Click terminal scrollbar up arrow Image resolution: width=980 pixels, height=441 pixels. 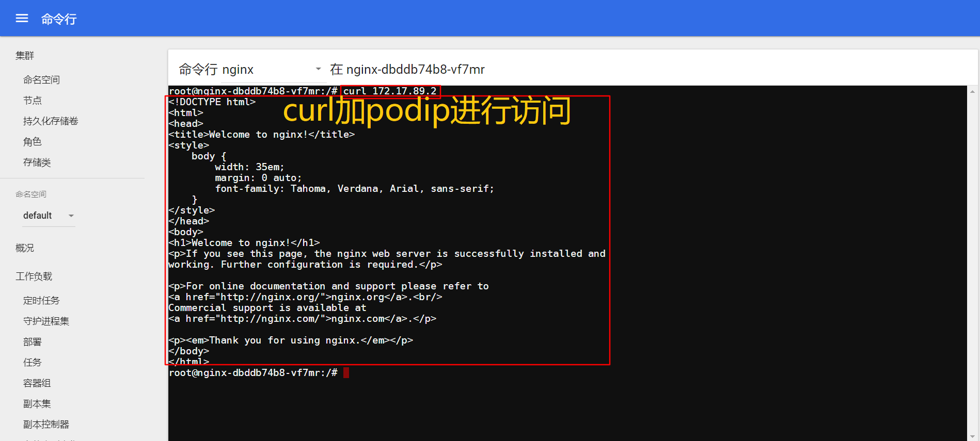[x=973, y=91]
